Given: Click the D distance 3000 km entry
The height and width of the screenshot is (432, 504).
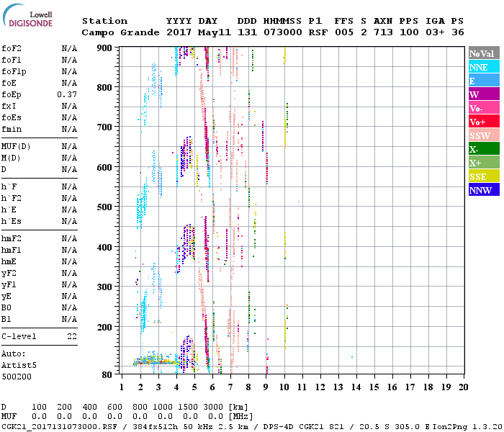Looking at the screenshot, I should click(213, 407).
